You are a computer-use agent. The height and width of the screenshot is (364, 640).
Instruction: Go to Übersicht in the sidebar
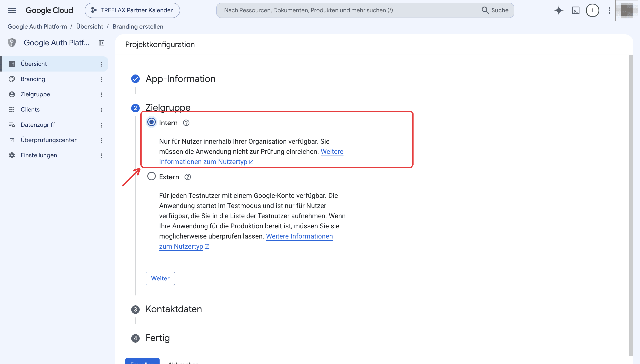click(x=54, y=64)
